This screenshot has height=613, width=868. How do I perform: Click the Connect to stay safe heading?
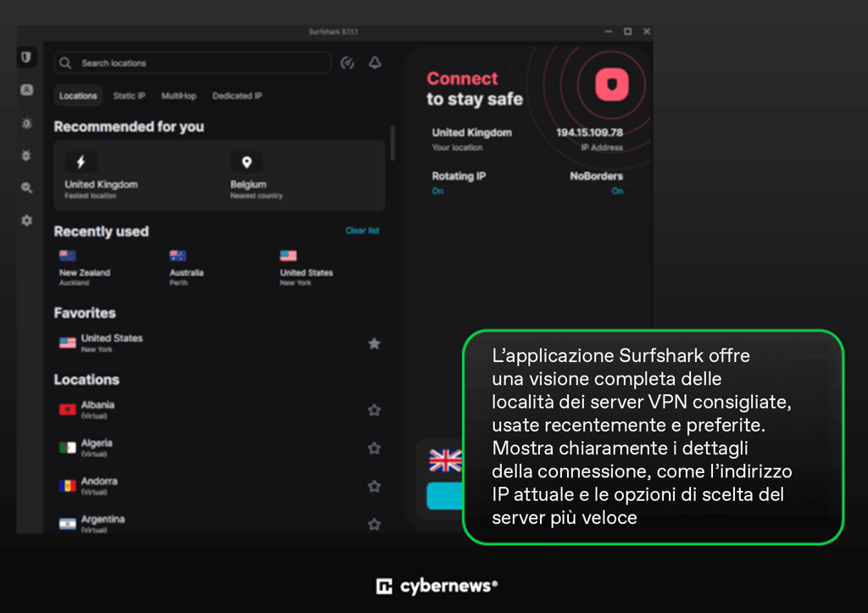(475, 88)
